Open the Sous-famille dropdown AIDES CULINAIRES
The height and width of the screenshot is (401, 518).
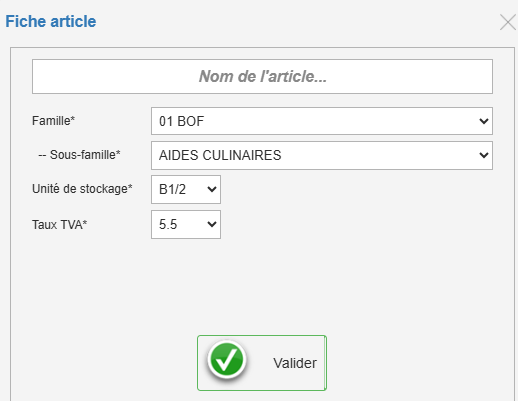click(x=322, y=155)
